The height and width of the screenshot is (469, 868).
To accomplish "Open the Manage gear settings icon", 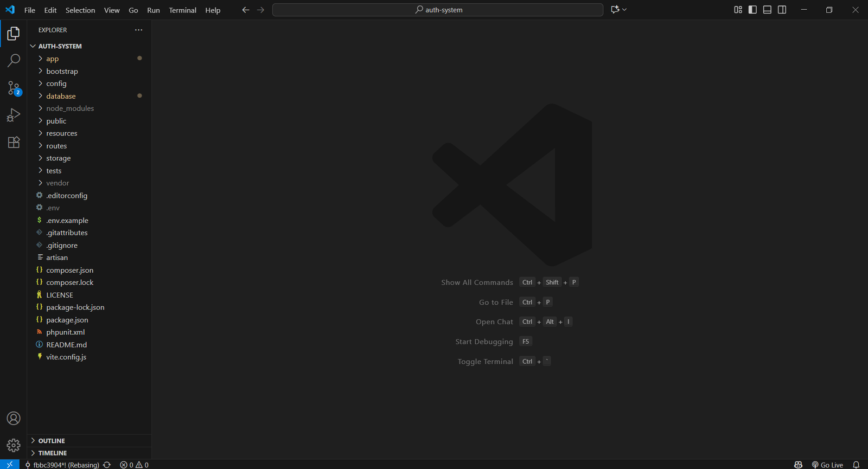I will point(14,446).
